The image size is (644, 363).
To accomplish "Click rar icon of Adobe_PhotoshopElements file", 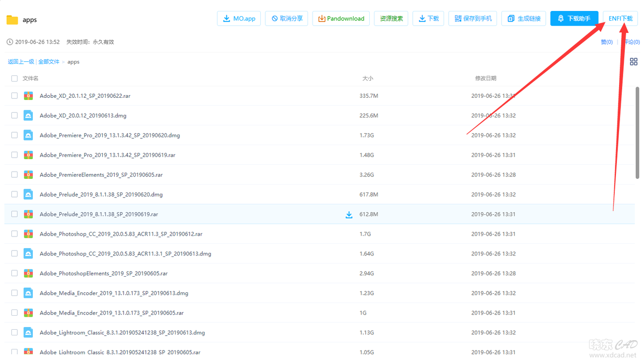I will point(29,274).
